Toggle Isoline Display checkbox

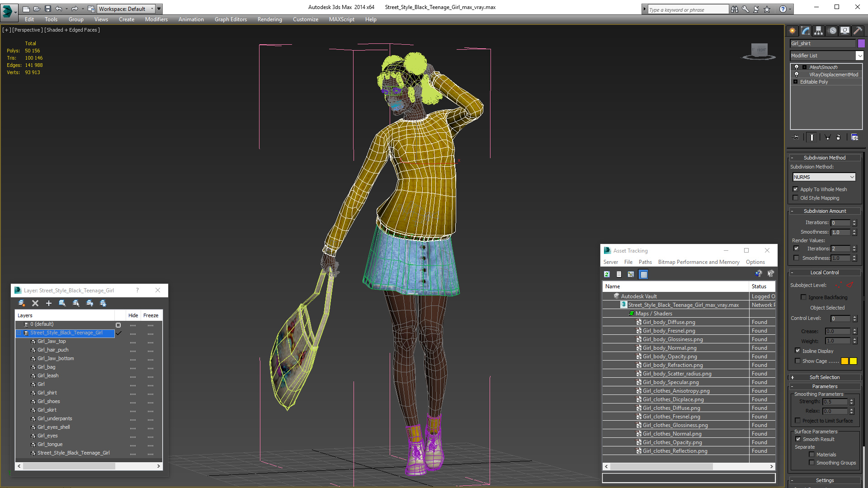[x=797, y=351]
